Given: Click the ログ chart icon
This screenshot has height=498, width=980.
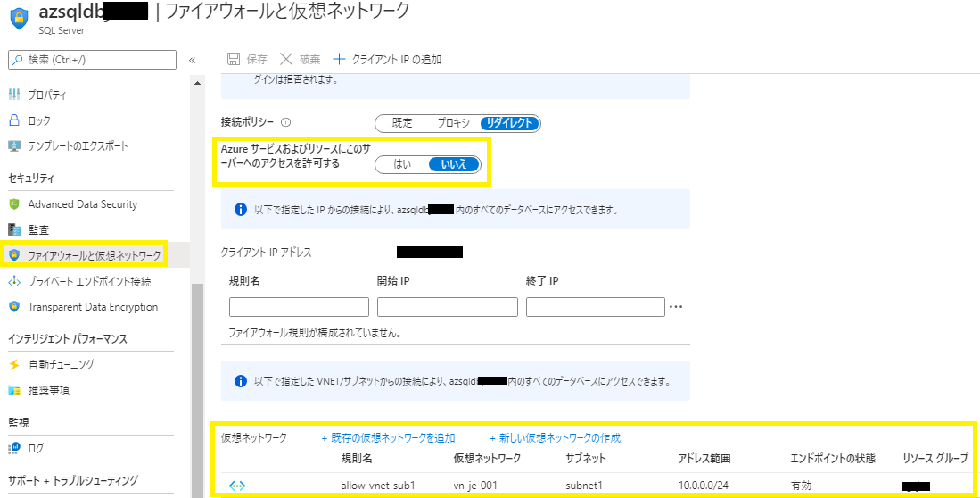Looking at the screenshot, I should (x=14, y=448).
